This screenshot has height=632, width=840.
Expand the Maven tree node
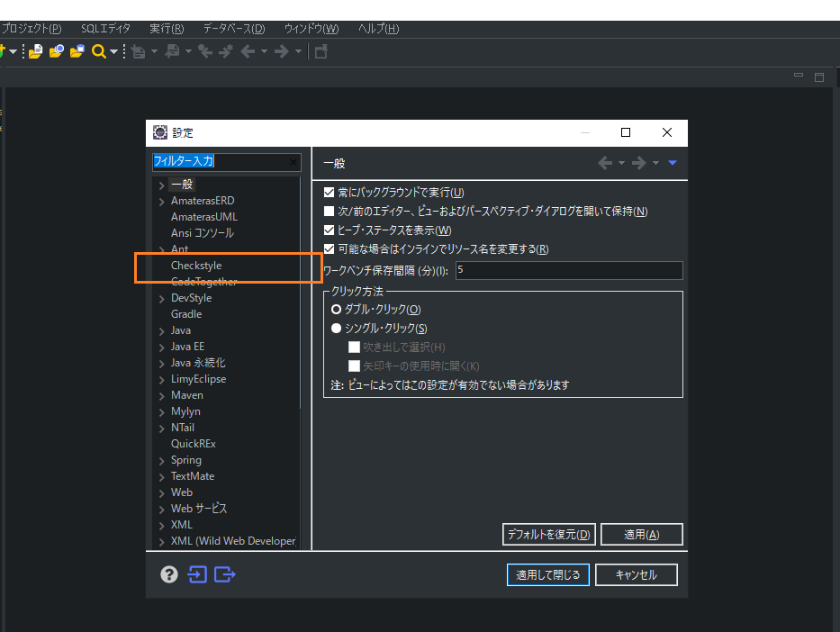162,396
